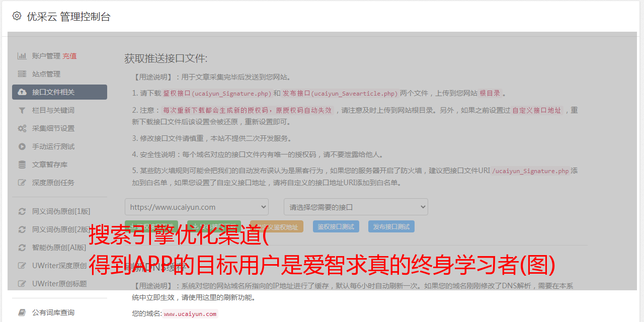The image size is (644, 322).
Task: Click the play icon for 手动运行测试
Action: 22,146
